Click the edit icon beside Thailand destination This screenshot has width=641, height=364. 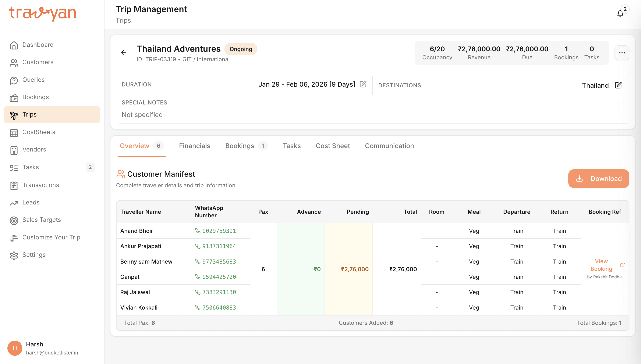[618, 85]
